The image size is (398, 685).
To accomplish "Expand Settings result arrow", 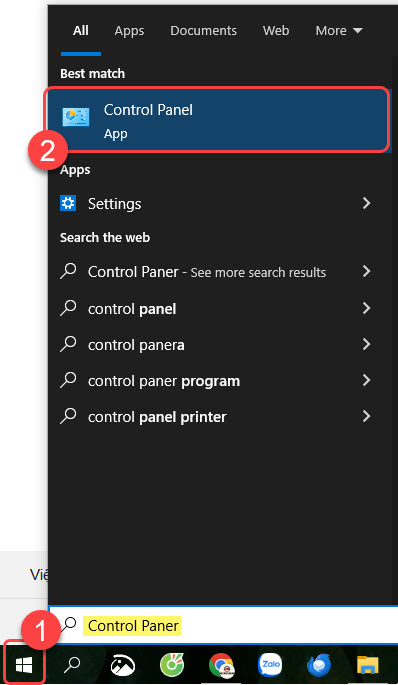I will (367, 203).
